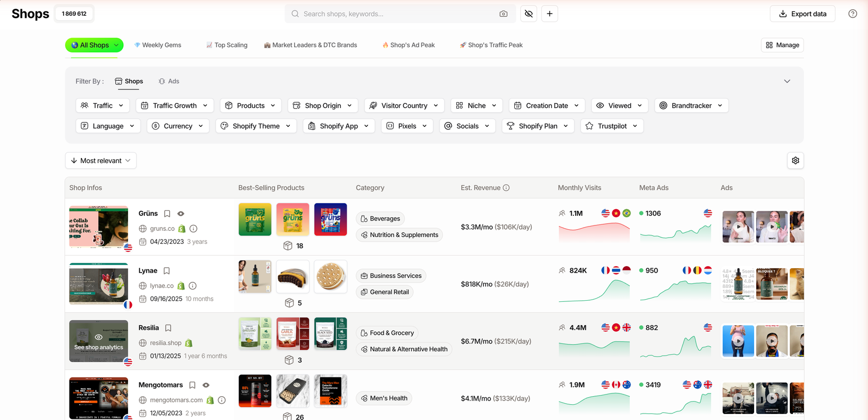Switch to Top Scaling tab
The image size is (868, 420).
227,45
